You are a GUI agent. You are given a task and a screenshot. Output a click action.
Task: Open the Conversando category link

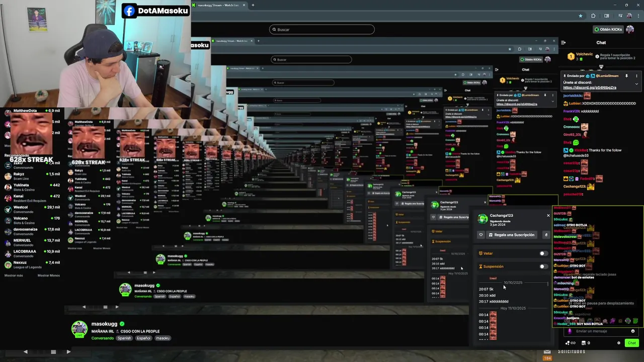click(x=103, y=338)
